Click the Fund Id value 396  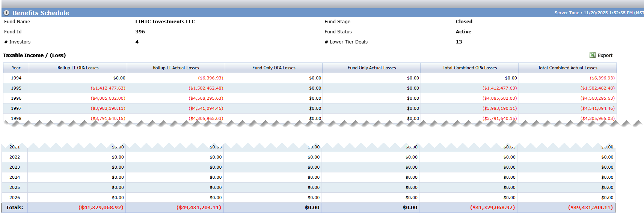(140, 32)
